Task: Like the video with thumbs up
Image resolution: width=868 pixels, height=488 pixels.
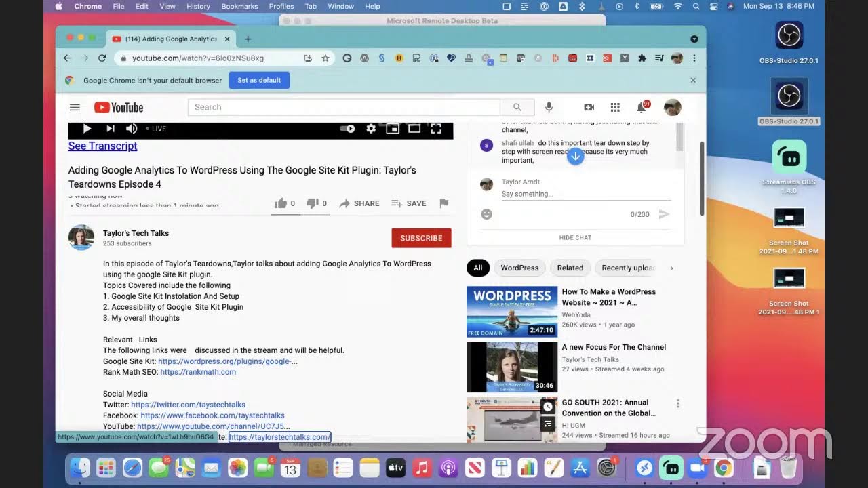Action: tap(285, 203)
